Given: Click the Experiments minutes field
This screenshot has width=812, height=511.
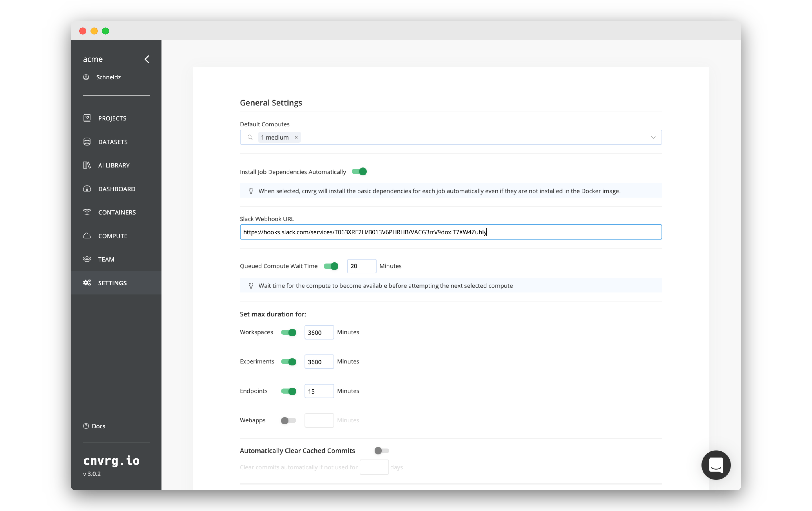Looking at the screenshot, I should click(x=319, y=362).
